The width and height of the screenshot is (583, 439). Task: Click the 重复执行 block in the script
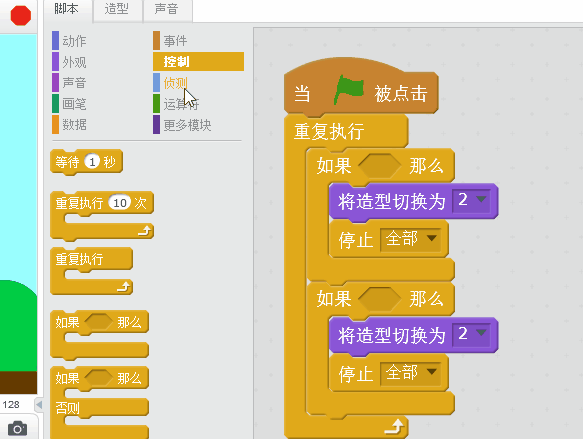[x=329, y=131]
